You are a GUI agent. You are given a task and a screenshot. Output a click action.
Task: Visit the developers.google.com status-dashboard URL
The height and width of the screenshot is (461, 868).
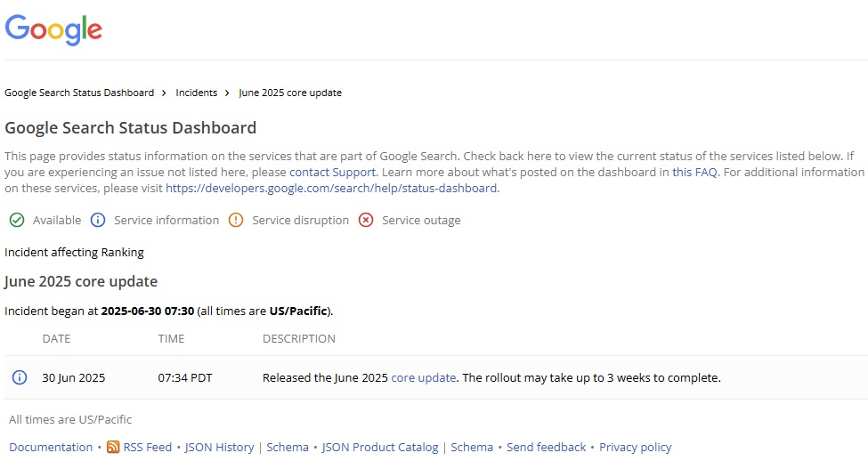(x=331, y=188)
